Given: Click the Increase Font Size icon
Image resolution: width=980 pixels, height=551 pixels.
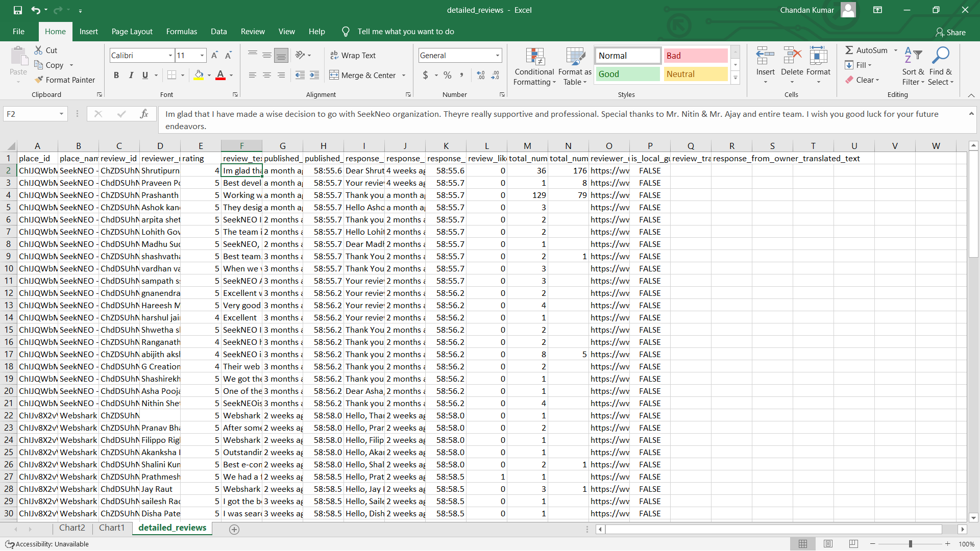Looking at the screenshot, I should 214,55.
